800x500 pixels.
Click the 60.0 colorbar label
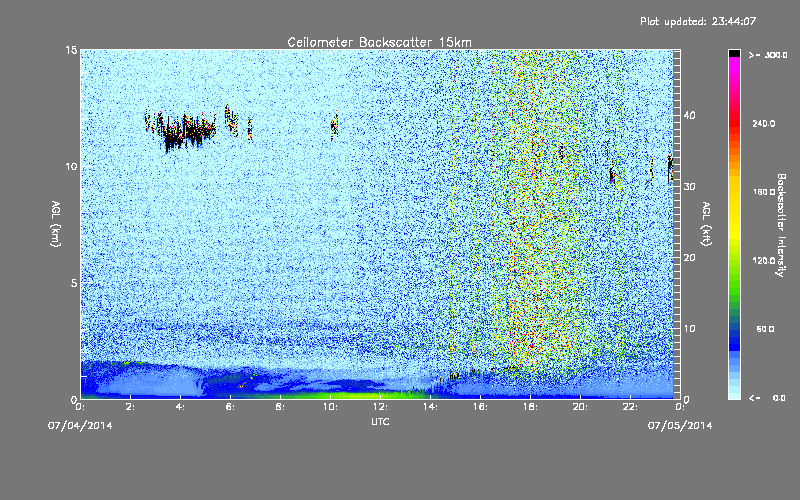765,329
